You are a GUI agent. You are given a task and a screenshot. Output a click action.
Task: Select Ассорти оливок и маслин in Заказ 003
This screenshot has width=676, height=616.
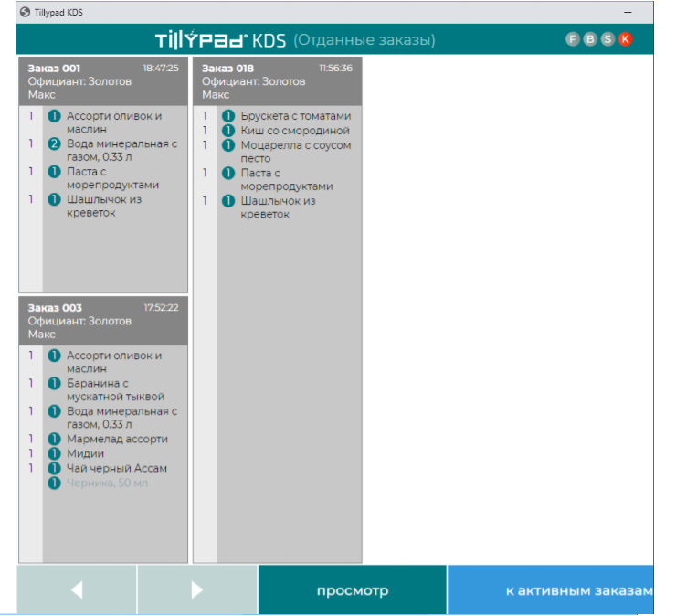[x=114, y=362]
